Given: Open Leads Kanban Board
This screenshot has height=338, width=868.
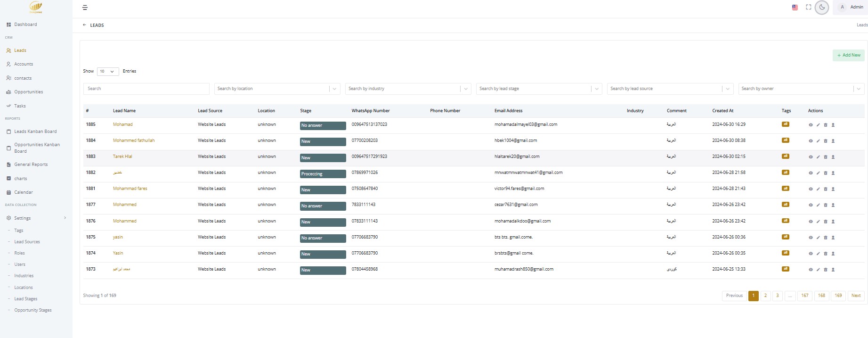Looking at the screenshot, I should [x=35, y=132].
